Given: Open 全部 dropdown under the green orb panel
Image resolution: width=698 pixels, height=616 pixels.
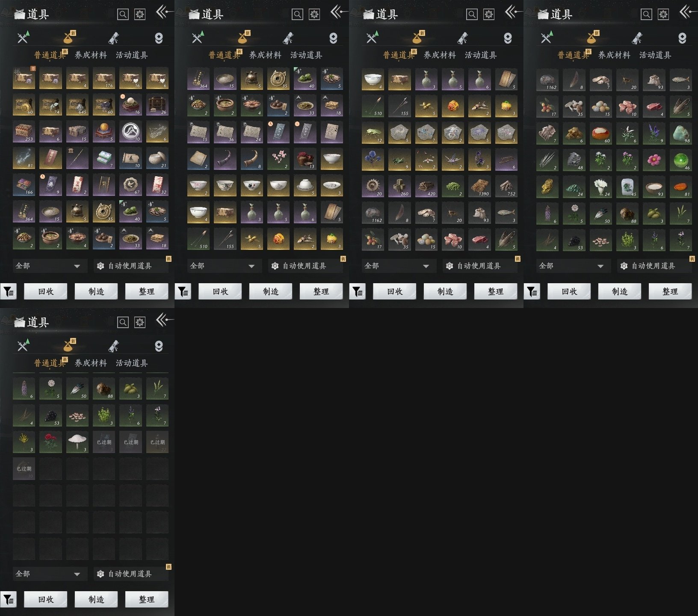Looking at the screenshot, I should pos(571,266).
